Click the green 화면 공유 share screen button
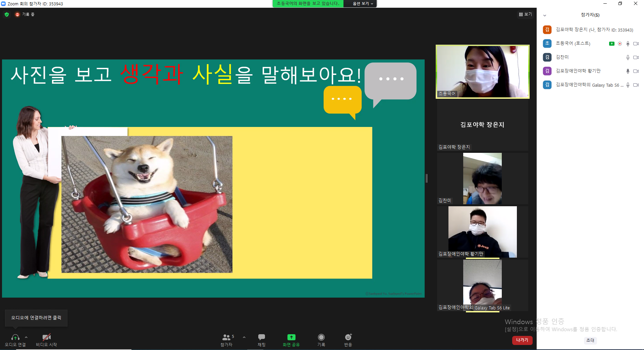This screenshot has height=350, width=644. (x=291, y=340)
